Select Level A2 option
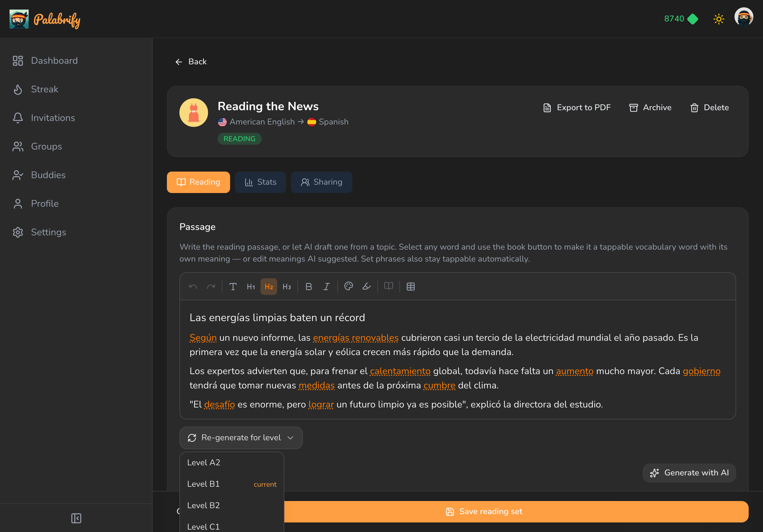Image resolution: width=763 pixels, height=532 pixels. point(232,463)
